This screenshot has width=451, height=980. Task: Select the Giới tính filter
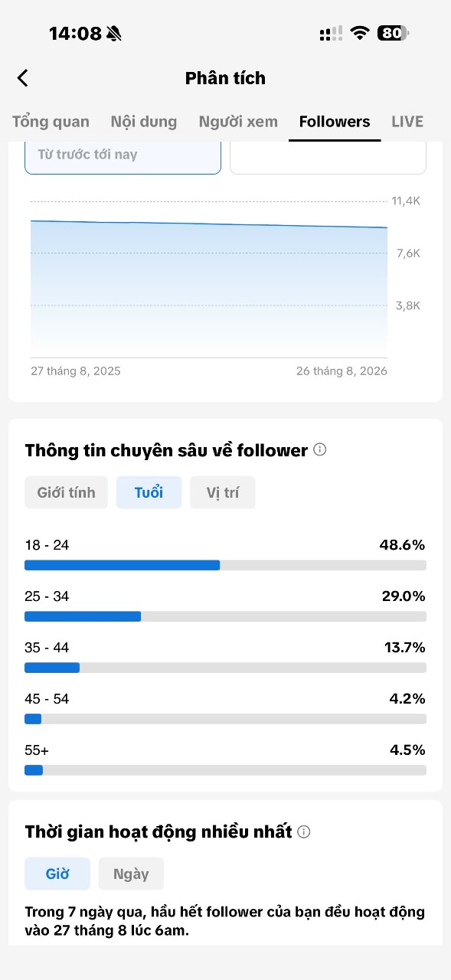tap(67, 492)
